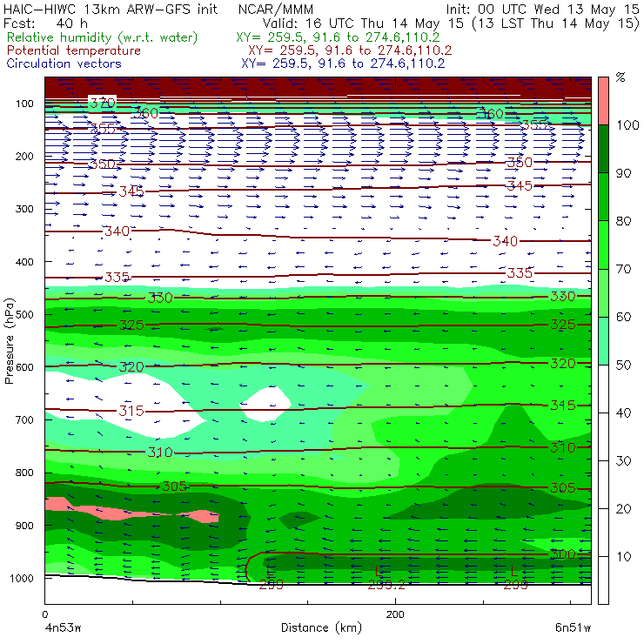Click the '(13 LST Thu 14 May 15)' local time text
The image size is (644, 644).
point(556,23)
